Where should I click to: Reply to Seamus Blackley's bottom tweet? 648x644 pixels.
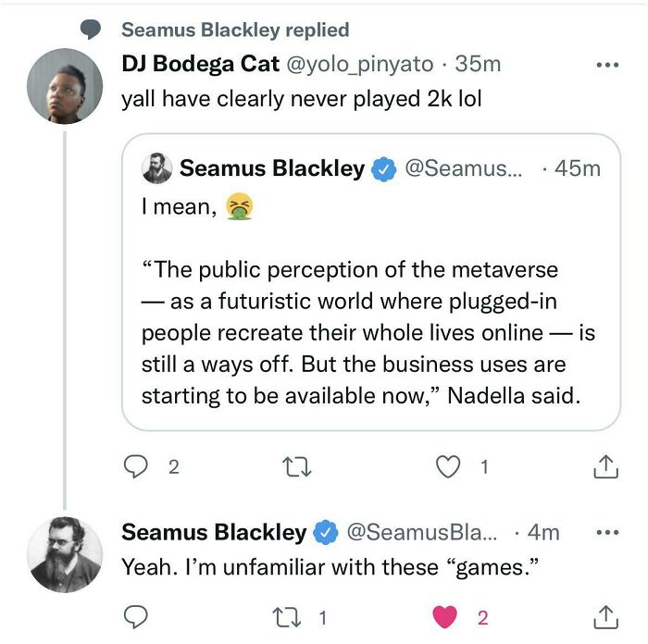pos(135,615)
